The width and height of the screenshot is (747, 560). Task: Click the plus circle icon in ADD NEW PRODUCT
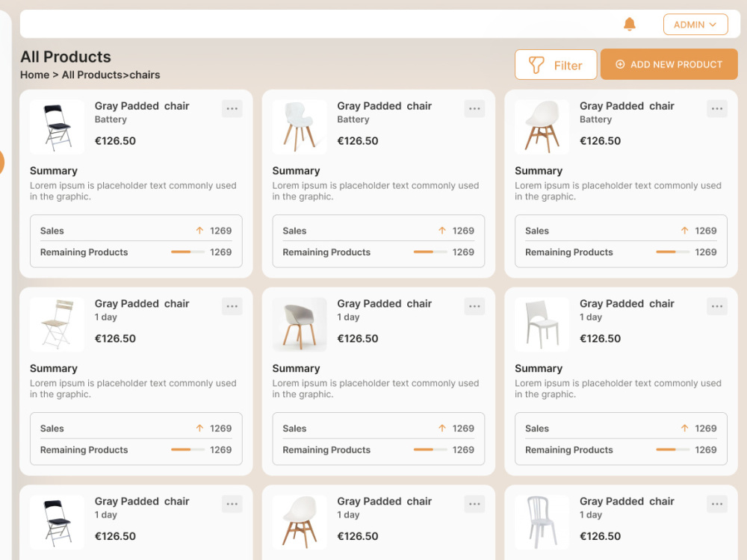click(620, 64)
